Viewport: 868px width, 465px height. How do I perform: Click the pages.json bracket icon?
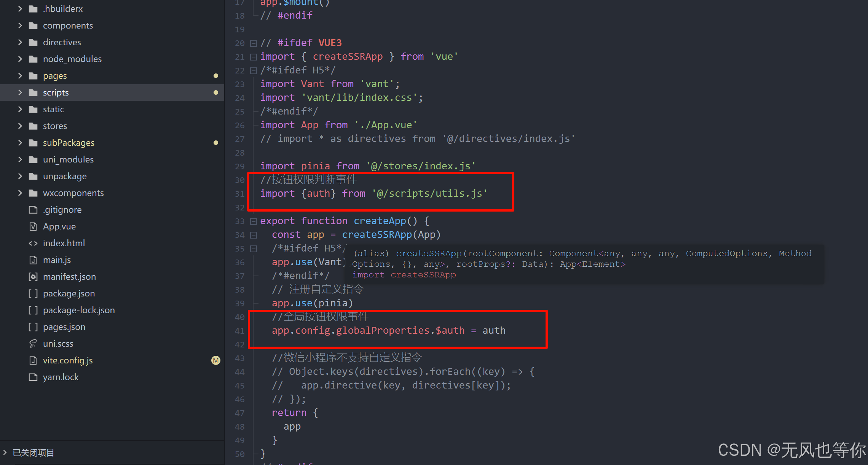tap(33, 327)
